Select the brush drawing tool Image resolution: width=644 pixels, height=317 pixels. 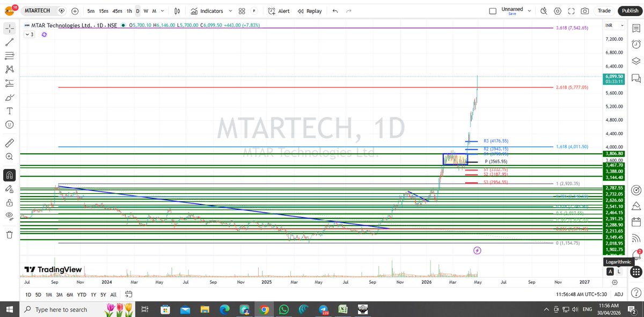click(9, 97)
